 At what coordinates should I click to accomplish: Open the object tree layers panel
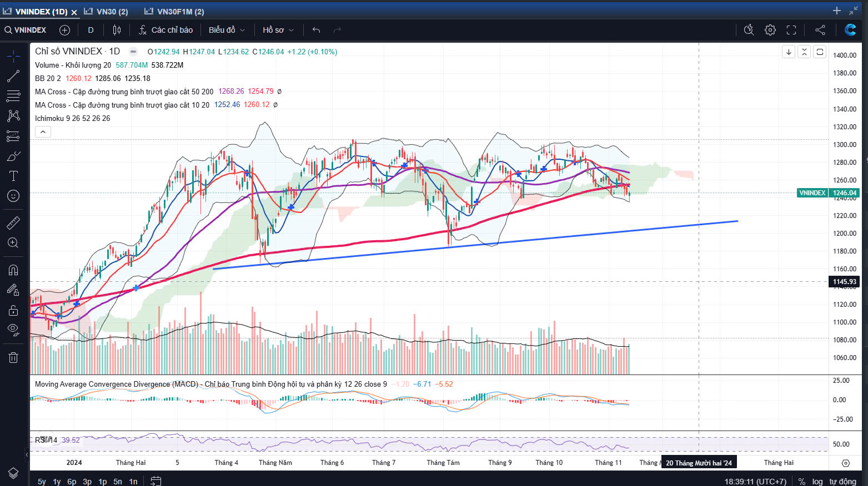pos(13,473)
